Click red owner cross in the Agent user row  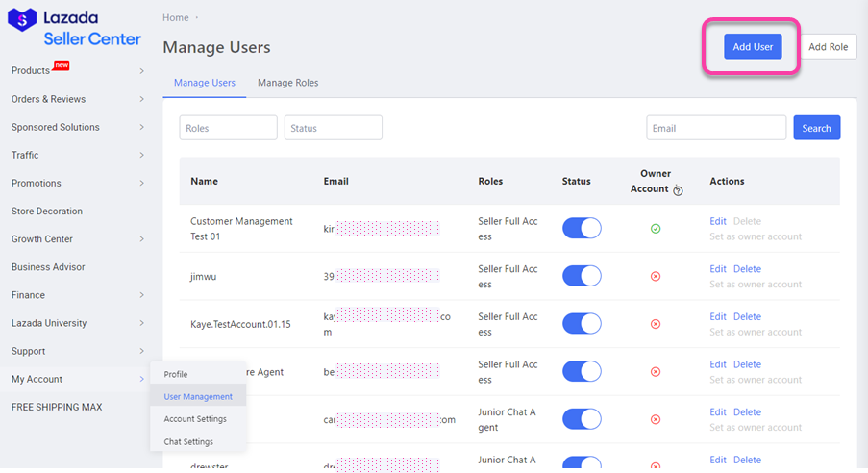656,372
